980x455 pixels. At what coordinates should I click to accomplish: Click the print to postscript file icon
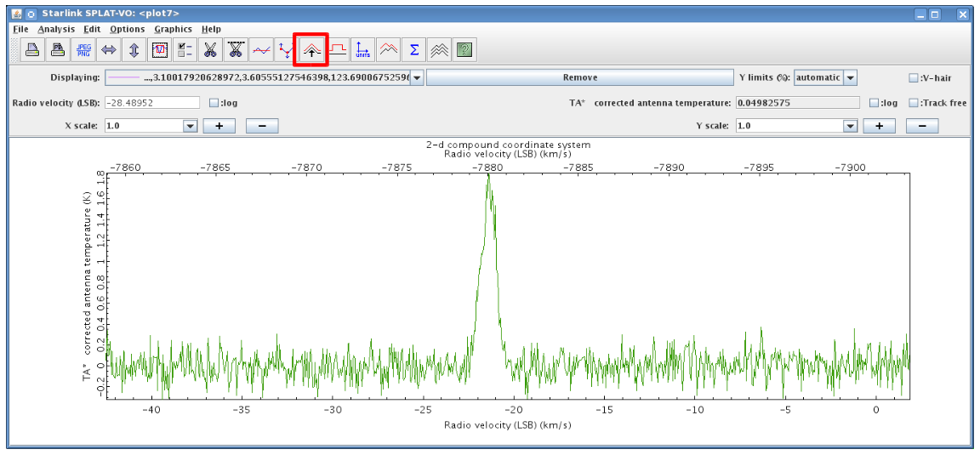(58, 50)
